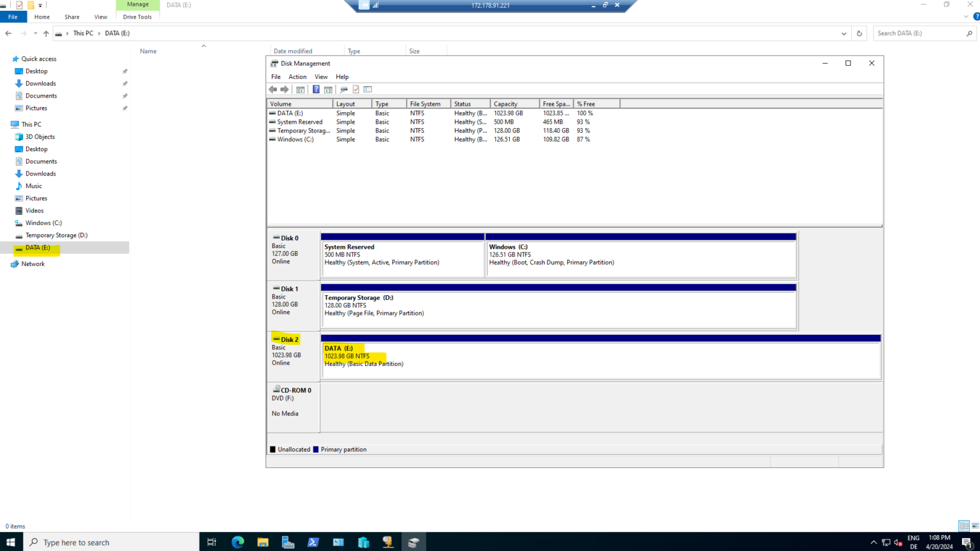The width and height of the screenshot is (980, 551).
Task: Unpin Downloads from Quick access
Action: click(x=125, y=83)
